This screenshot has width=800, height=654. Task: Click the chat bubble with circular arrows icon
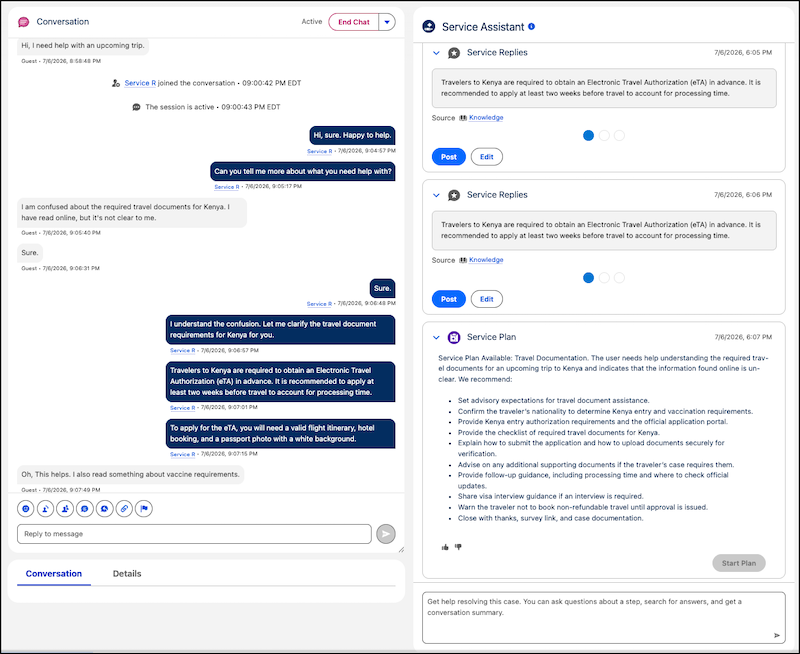coord(105,509)
